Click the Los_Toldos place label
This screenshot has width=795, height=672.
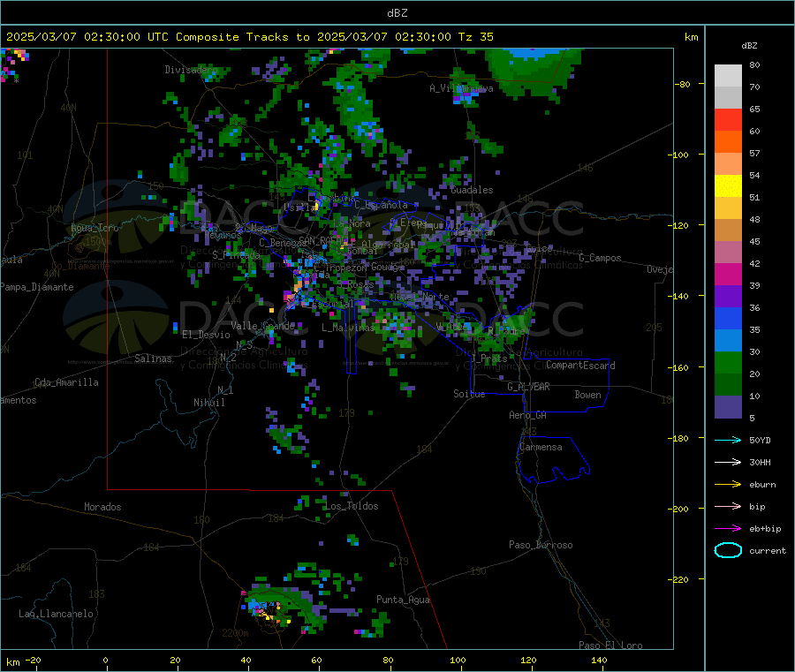click(x=352, y=506)
